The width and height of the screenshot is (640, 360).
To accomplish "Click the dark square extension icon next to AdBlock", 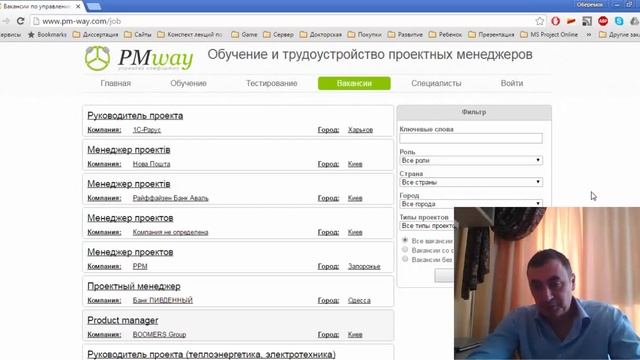I will pyautogui.click(x=587, y=21).
